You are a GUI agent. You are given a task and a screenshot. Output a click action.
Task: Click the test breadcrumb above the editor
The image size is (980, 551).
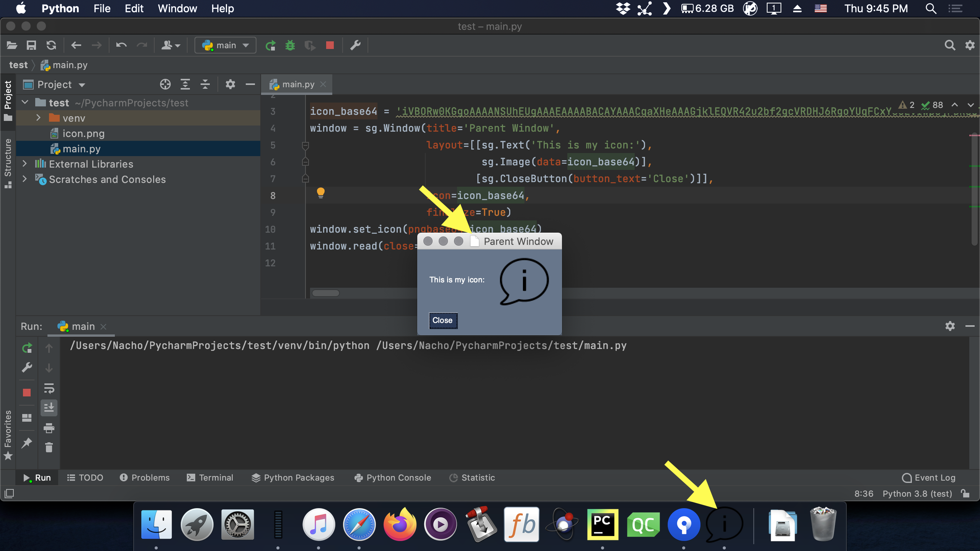coord(18,65)
